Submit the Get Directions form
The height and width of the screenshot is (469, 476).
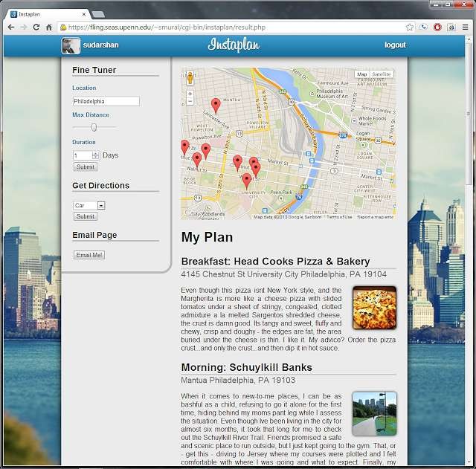tap(86, 216)
